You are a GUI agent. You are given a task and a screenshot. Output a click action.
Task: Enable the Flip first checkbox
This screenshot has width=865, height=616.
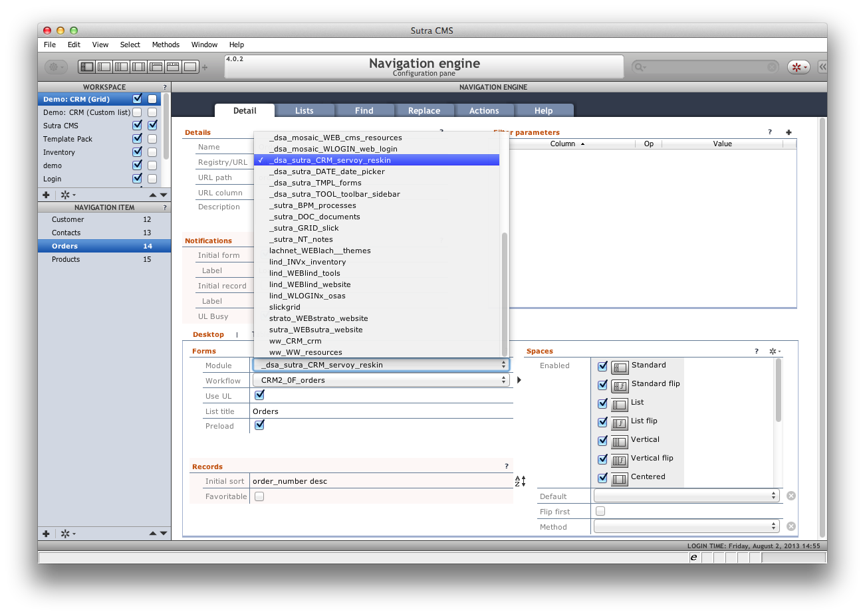pos(600,511)
